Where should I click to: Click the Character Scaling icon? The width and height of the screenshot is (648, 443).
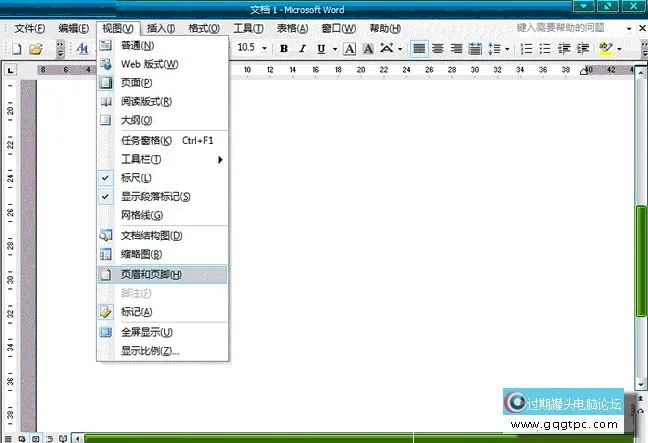387,48
